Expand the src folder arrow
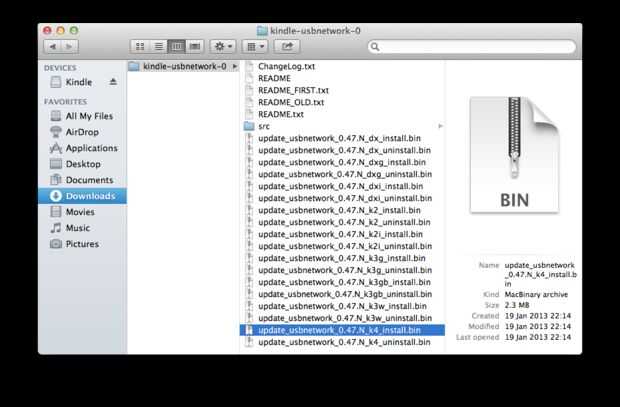 (440, 126)
